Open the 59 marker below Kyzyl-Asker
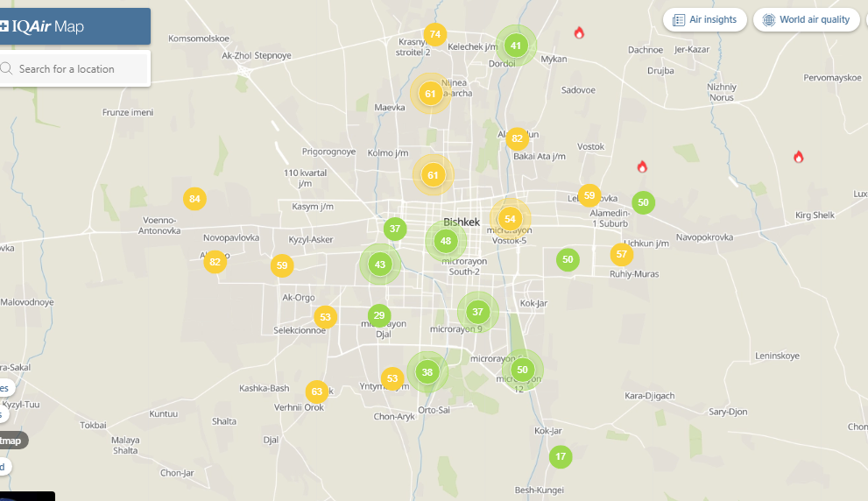Image resolution: width=868 pixels, height=501 pixels. pos(282,265)
